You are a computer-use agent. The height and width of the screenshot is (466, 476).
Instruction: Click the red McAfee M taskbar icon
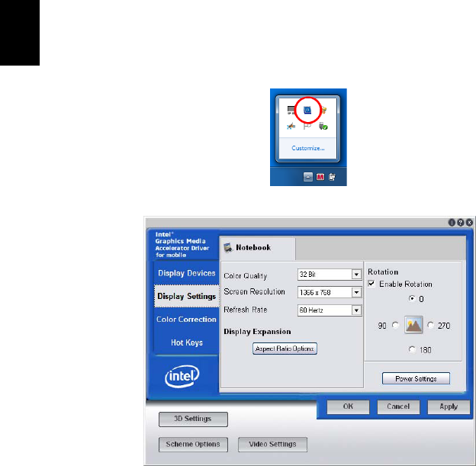pos(320,177)
